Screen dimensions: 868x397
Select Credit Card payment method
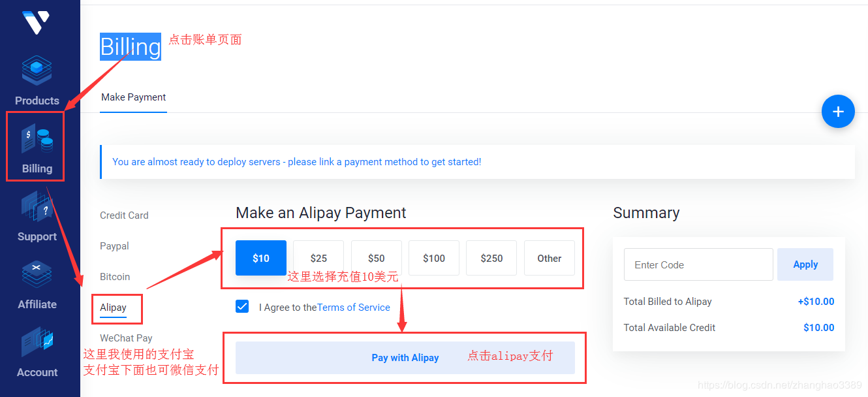tap(124, 215)
